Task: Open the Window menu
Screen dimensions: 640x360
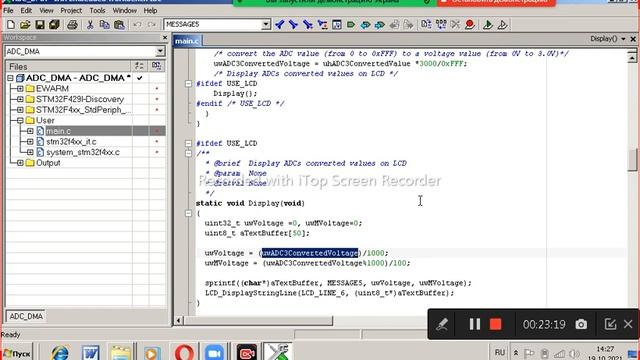Action: pos(124,10)
